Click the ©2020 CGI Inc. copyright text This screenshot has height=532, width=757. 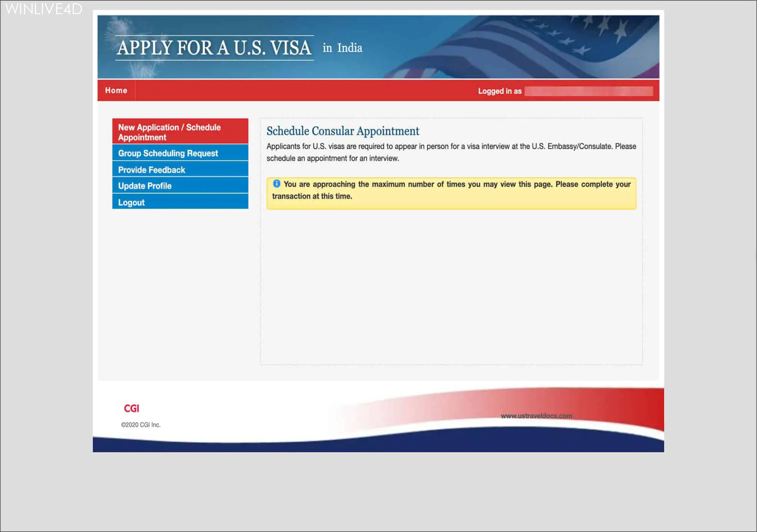[x=141, y=425]
